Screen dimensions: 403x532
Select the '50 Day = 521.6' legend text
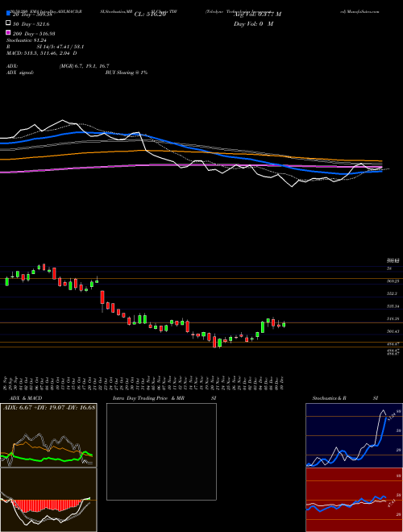(31, 24)
